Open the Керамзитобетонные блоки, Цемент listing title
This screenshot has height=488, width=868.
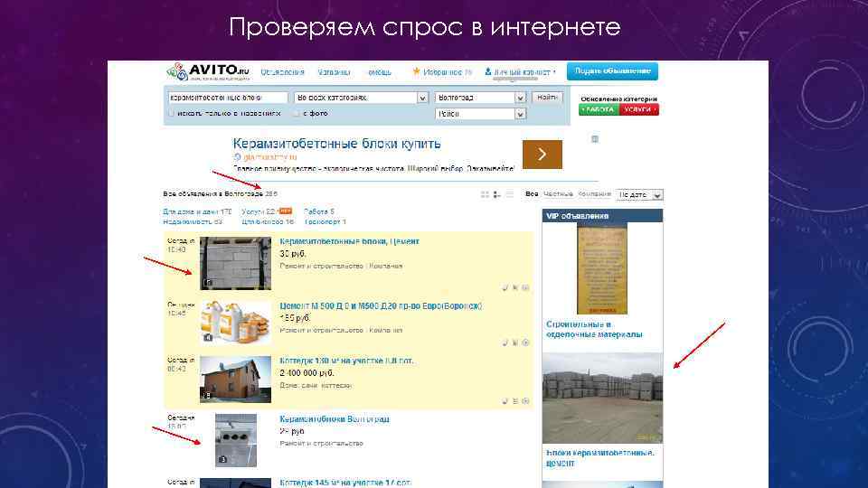pyautogui.click(x=349, y=242)
